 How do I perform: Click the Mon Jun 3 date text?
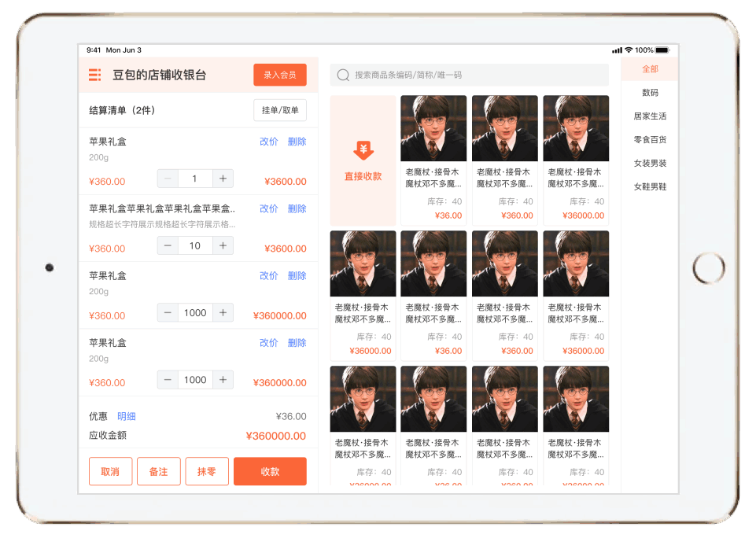pyautogui.click(x=124, y=50)
